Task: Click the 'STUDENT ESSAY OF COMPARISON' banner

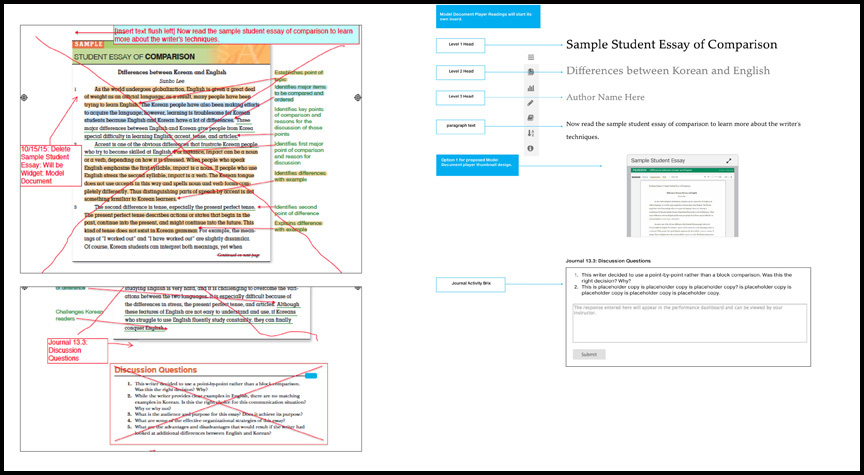Action: coord(171,56)
